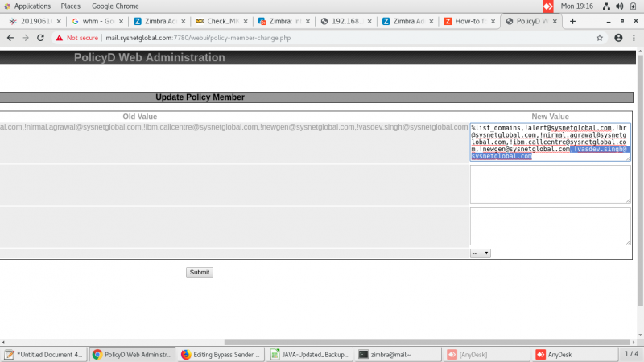Click in the second empty textarea
This screenshot has height=362, width=644.
point(550,184)
